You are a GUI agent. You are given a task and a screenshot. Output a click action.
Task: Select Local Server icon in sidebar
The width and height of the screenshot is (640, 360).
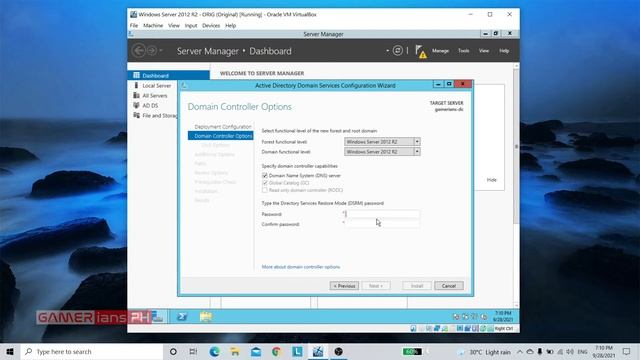click(136, 85)
